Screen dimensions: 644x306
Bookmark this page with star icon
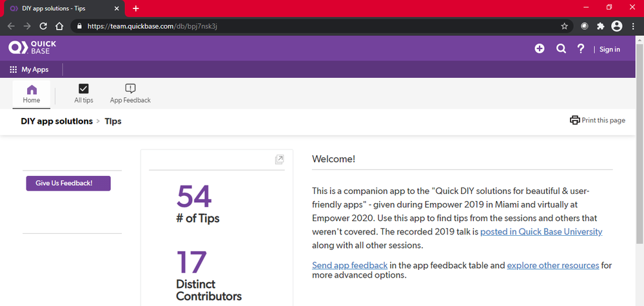pyautogui.click(x=564, y=26)
